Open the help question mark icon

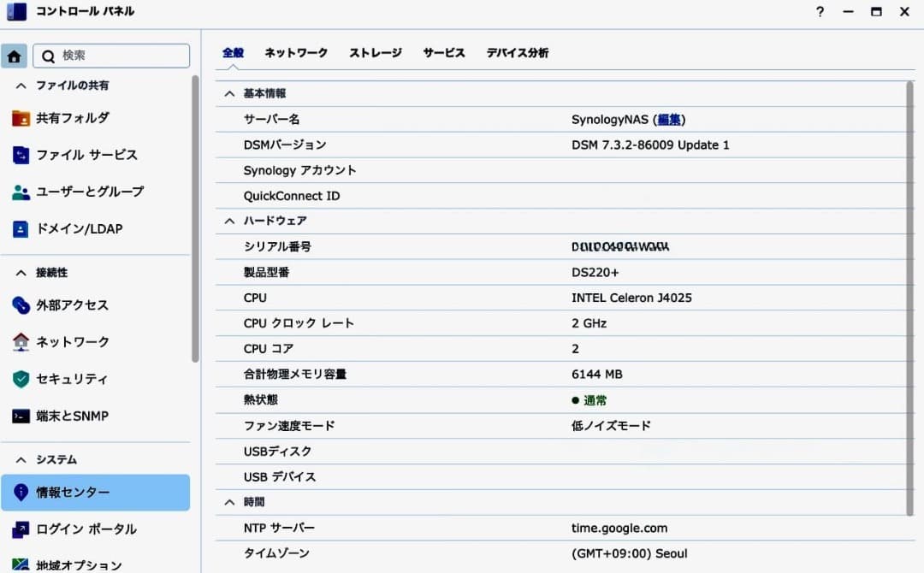820,12
